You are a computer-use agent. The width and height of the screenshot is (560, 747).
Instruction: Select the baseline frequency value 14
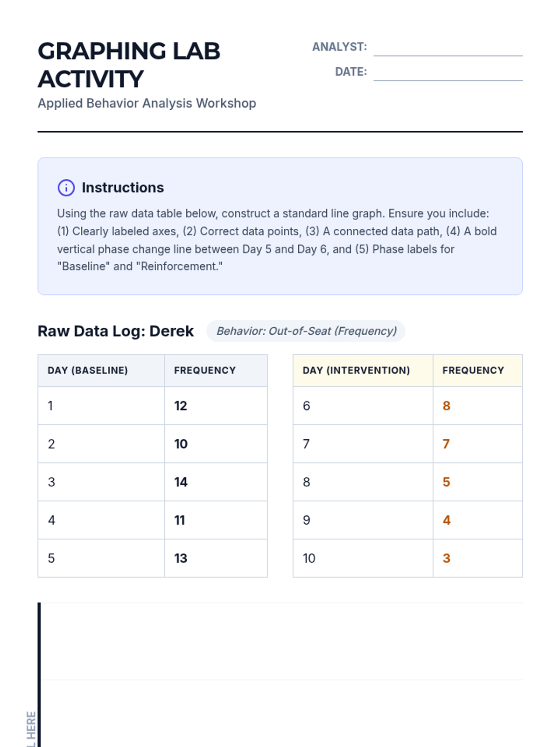pyautogui.click(x=181, y=482)
